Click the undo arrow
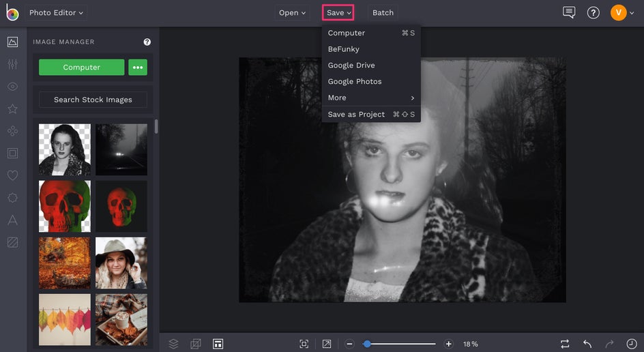Screen dimensions: 644x352 click(587, 344)
